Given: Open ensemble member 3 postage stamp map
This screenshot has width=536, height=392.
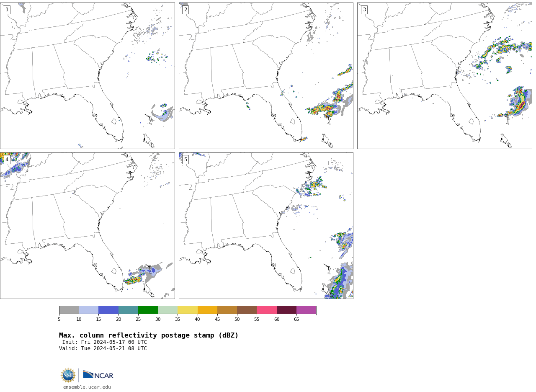Looking at the screenshot, I should point(445,76).
